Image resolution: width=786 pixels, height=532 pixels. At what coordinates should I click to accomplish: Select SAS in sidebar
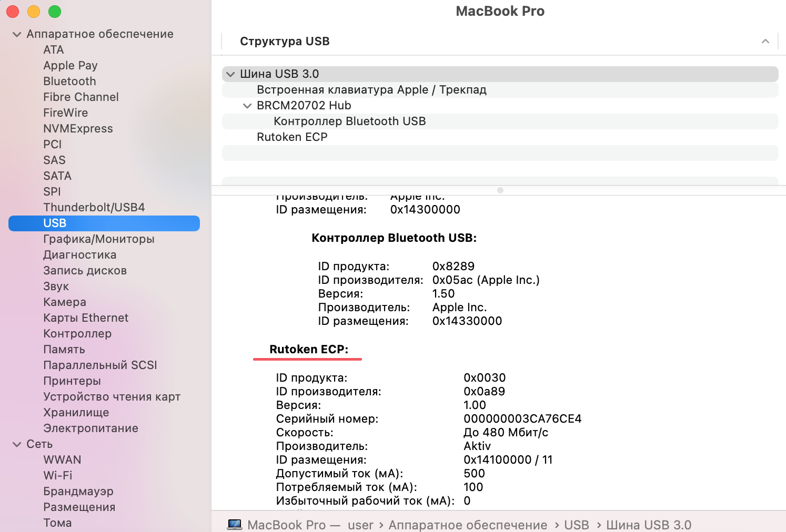[x=54, y=160]
